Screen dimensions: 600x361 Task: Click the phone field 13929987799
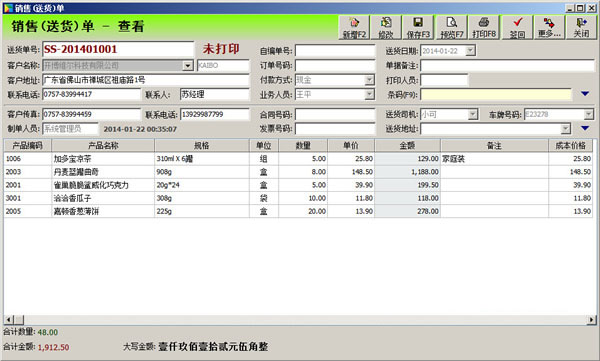[214, 114]
